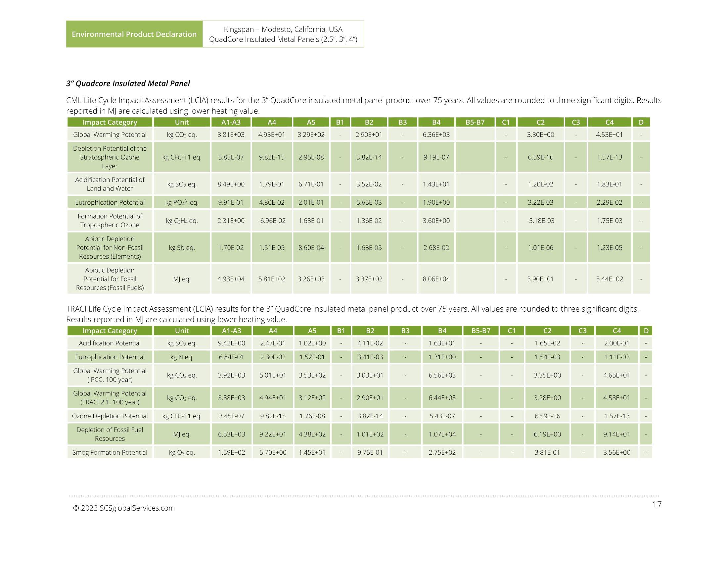Click value 6.84E-01 in TRACI eutrophication row
Screen dimensions: 728x563
(231, 357)
